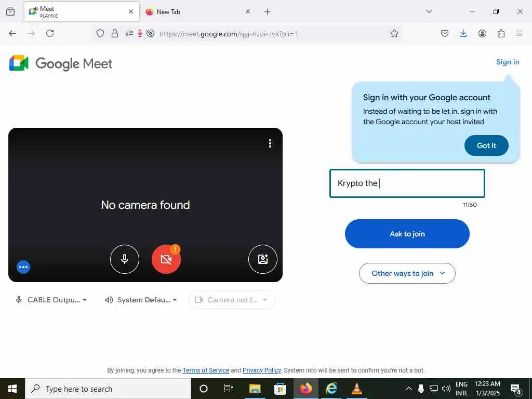Open notification center icon
The image size is (532, 399).
(x=516, y=389)
